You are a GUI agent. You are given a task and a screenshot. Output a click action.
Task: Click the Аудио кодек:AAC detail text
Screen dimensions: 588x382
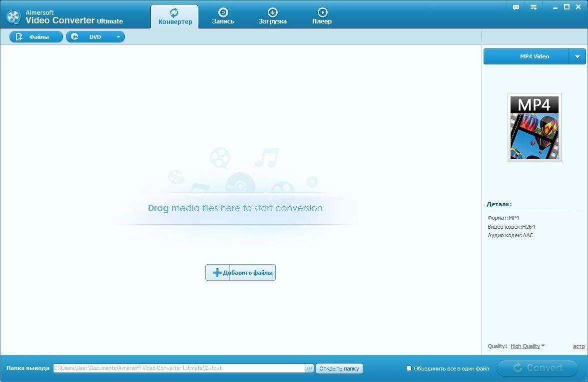(x=511, y=235)
